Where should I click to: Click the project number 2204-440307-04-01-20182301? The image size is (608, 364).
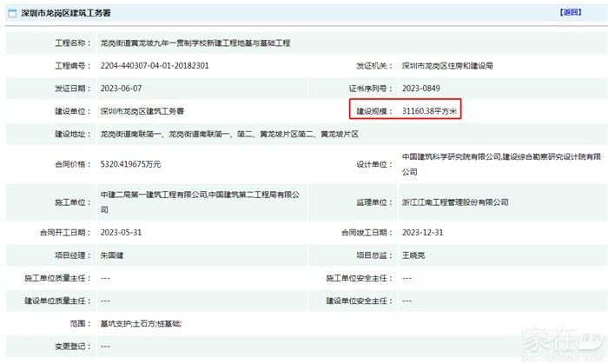coord(155,66)
